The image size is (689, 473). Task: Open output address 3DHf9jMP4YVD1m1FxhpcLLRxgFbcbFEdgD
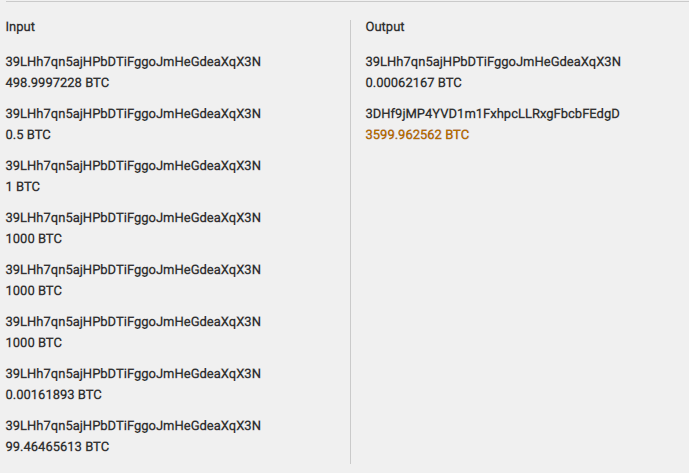point(493,114)
